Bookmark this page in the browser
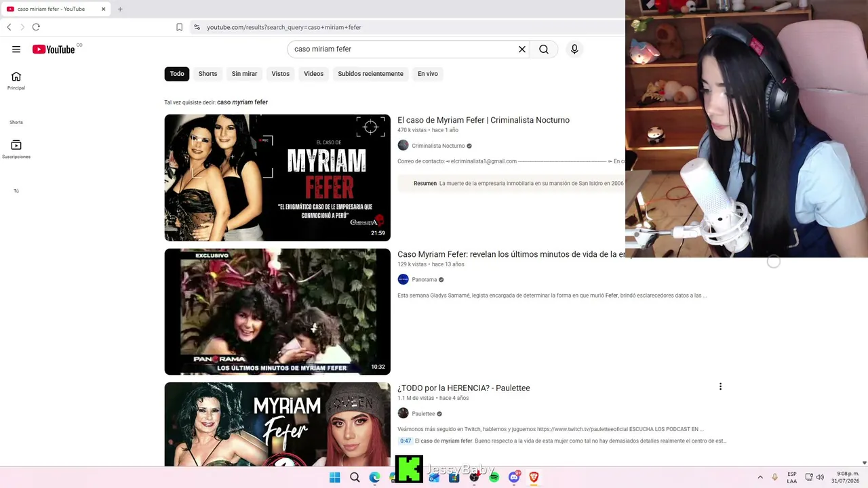This screenshot has width=868, height=488. 179,27
